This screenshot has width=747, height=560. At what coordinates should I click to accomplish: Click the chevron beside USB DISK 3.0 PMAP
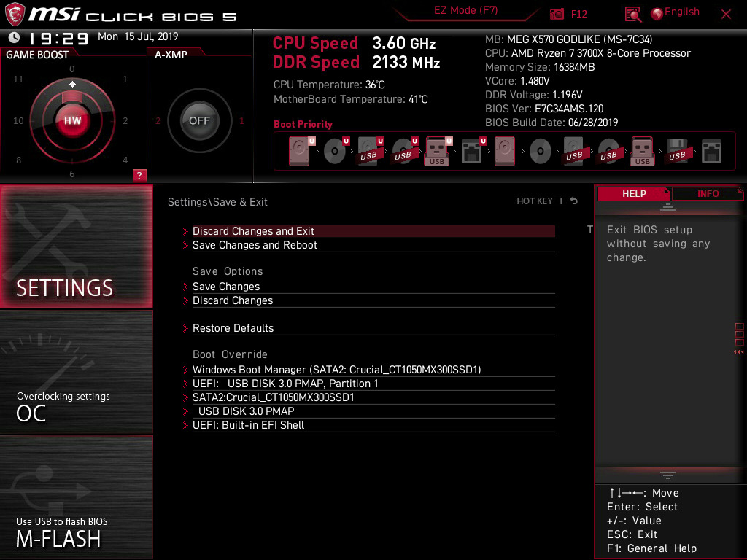(x=185, y=411)
